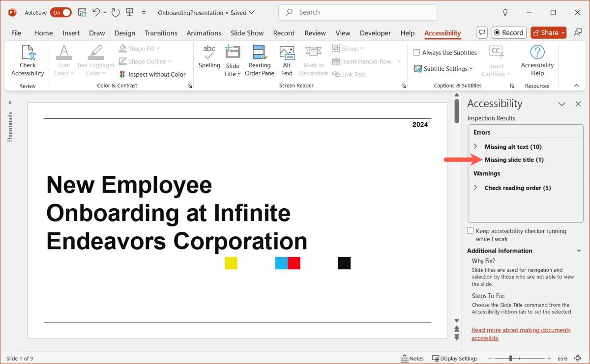Open the Group dropdown
590x364 pixels.
coord(348,49)
